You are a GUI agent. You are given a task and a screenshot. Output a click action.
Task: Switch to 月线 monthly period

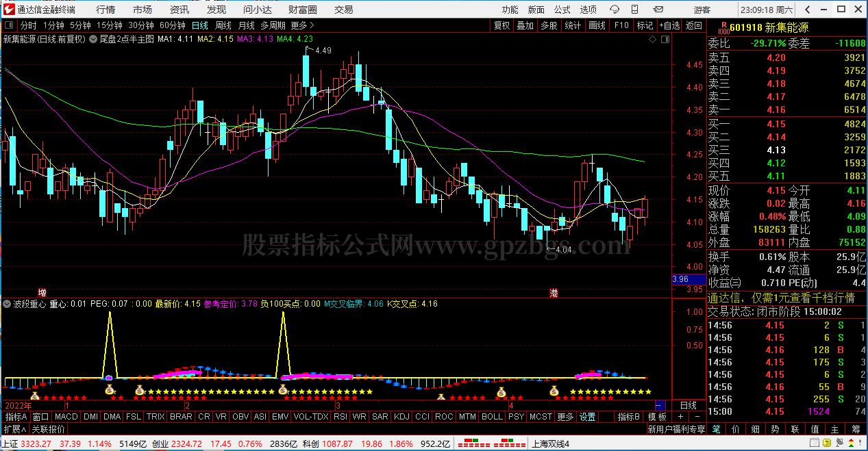tap(247, 25)
